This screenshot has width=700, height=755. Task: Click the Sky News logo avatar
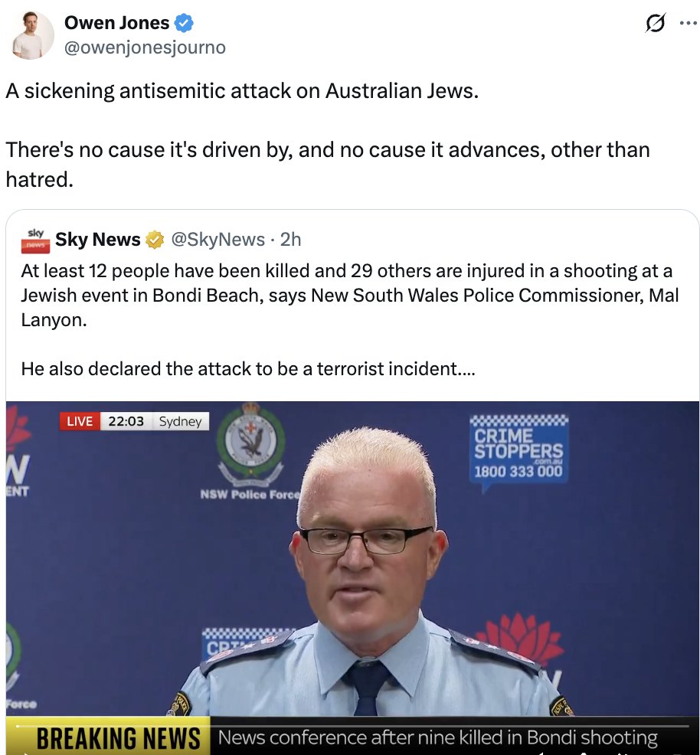(36, 240)
